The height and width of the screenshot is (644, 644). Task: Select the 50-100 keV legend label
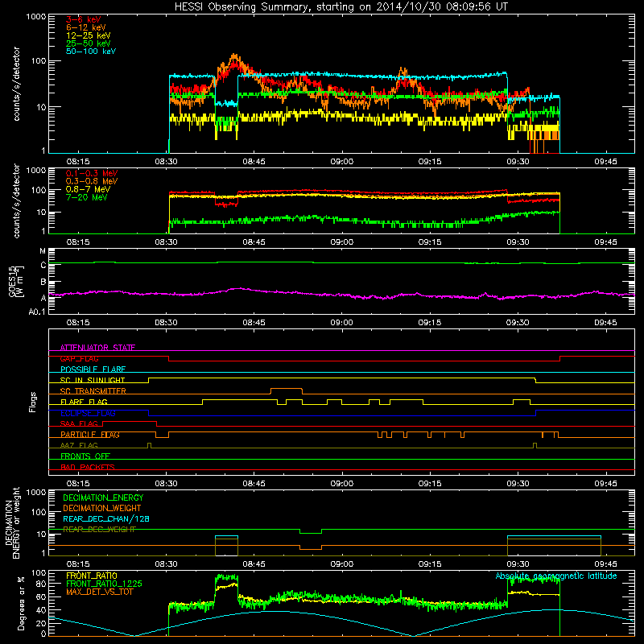pyautogui.click(x=91, y=52)
